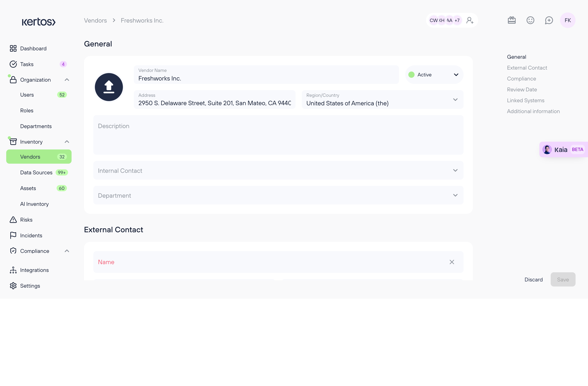Open Incidents in the sidebar

31,235
